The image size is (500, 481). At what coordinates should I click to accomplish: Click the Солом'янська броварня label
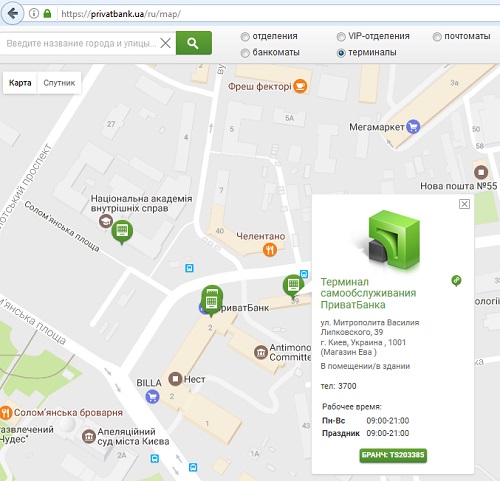[x=68, y=413]
